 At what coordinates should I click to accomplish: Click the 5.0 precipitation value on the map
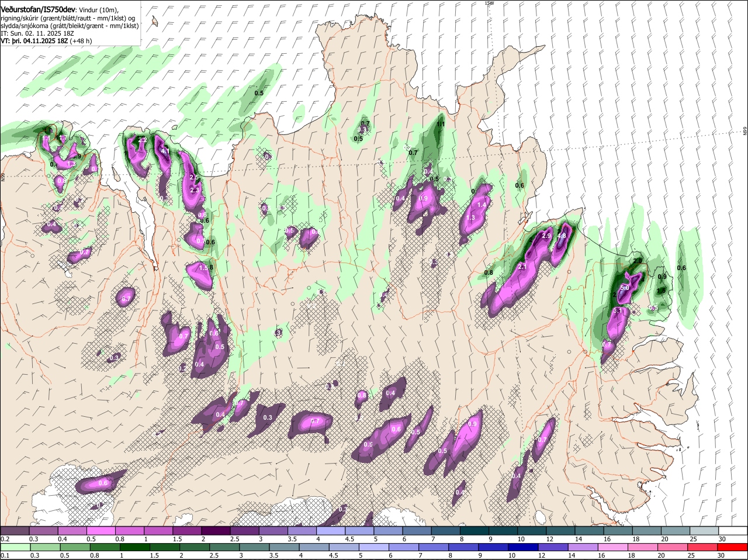624,288
